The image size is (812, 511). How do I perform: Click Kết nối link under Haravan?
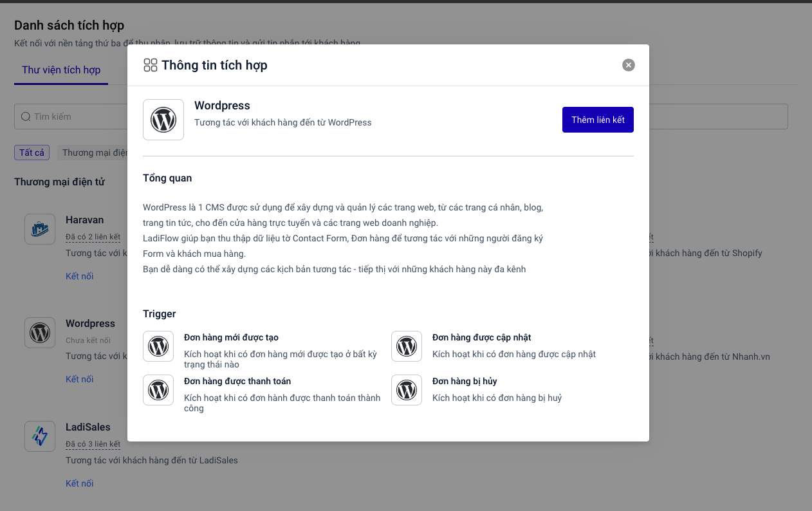pos(79,276)
